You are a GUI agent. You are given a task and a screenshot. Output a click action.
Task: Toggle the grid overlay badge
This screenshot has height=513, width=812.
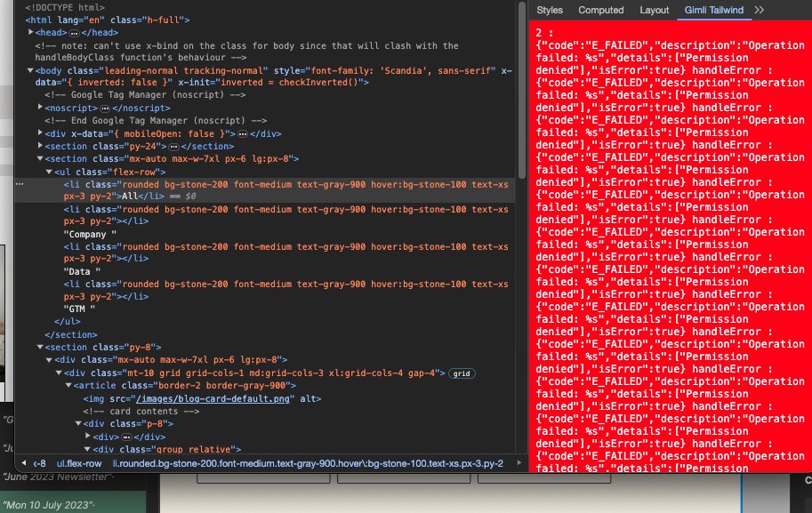[462, 373]
